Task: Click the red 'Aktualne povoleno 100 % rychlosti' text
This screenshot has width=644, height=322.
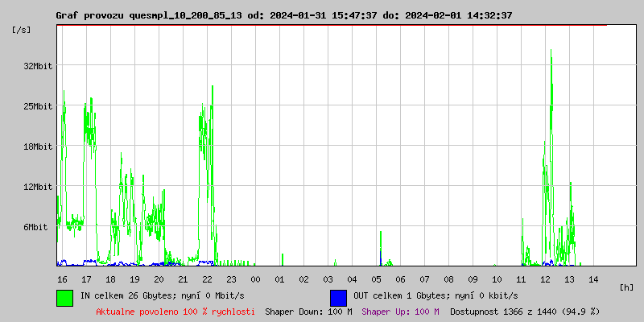Action: pyautogui.click(x=175, y=311)
